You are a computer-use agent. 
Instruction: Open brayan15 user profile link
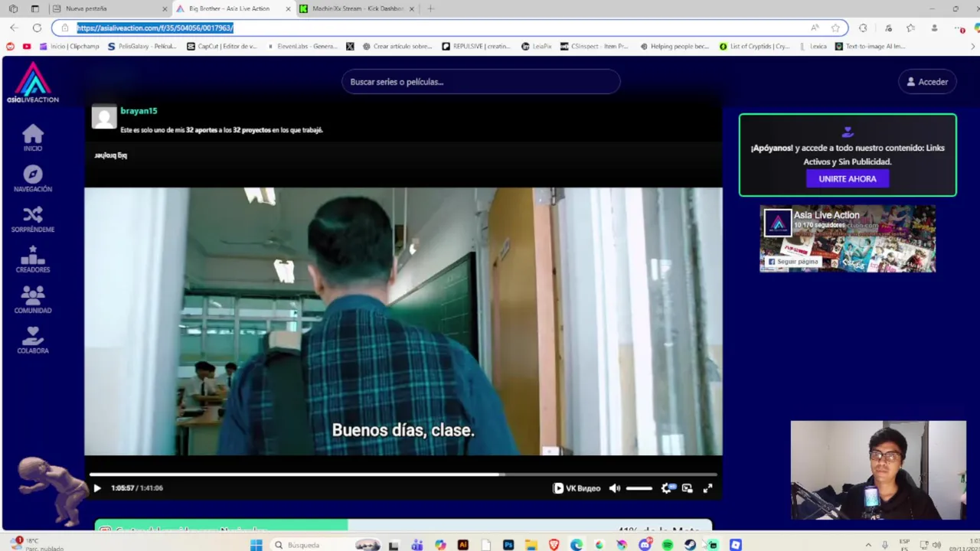(x=139, y=111)
